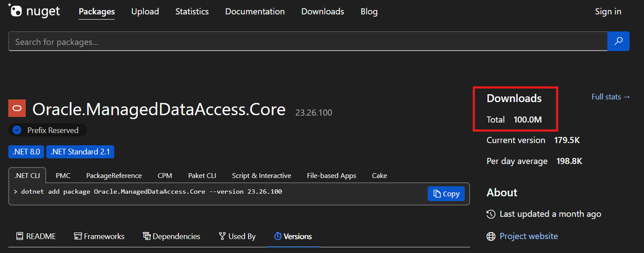Click the Frameworks tab icon
The width and height of the screenshot is (644, 253).
point(78,236)
